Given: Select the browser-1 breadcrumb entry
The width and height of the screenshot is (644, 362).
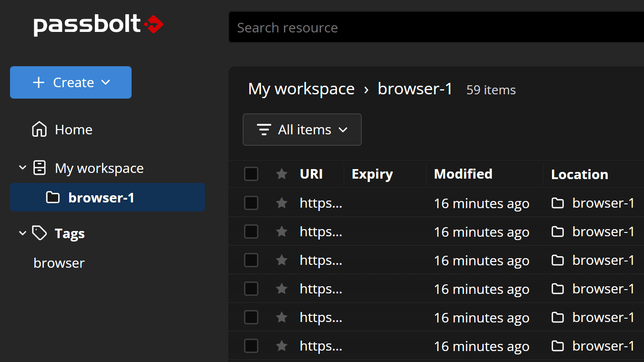Looking at the screenshot, I should click(x=414, y=89).
